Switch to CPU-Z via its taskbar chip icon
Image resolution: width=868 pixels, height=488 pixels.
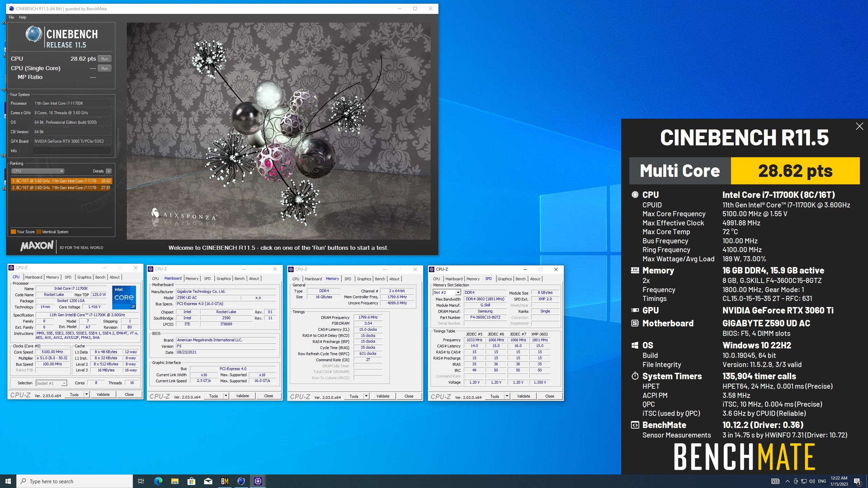pos(258,481)
